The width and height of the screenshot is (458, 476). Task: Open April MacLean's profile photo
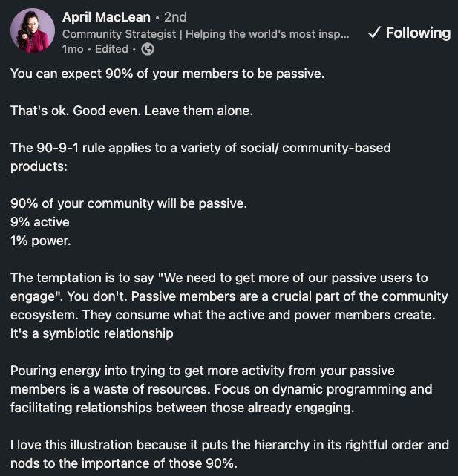[x=33, y=30]
